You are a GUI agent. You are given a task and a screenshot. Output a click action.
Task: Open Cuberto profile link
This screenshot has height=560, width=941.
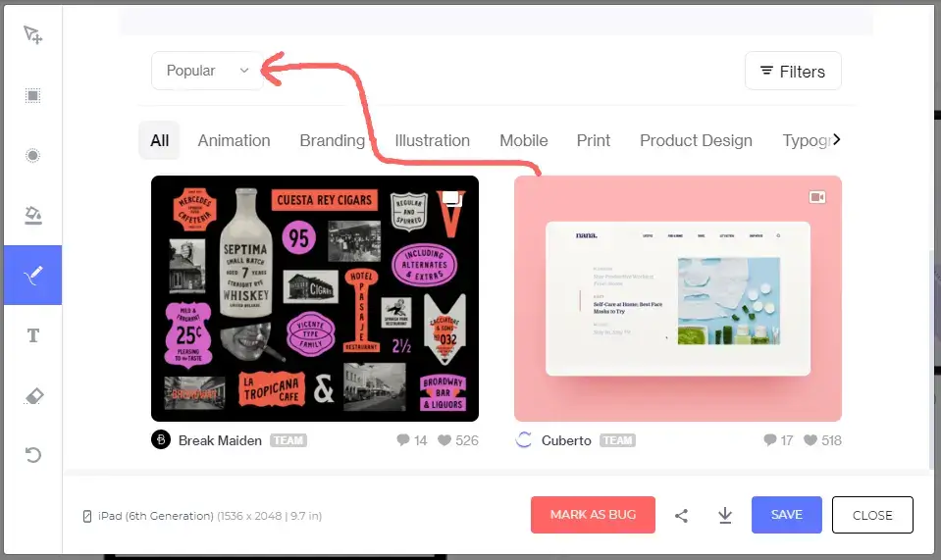tap(566, 440)
